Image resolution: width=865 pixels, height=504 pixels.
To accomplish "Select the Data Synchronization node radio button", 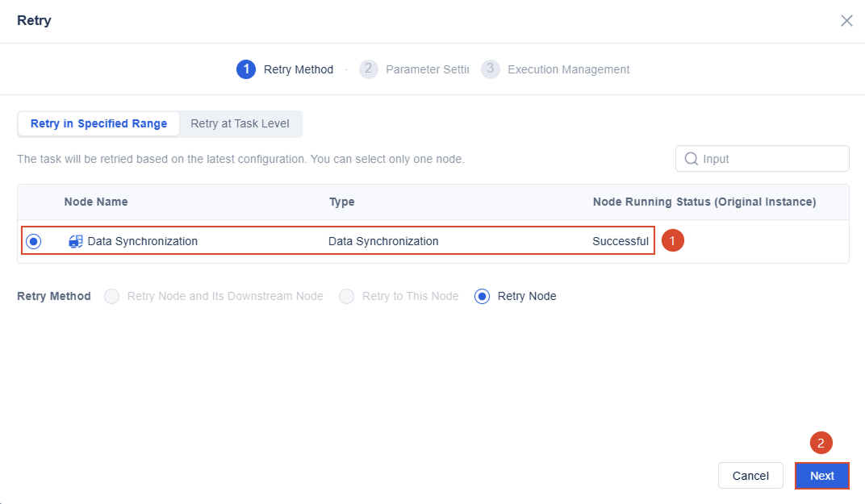I will click(x=34, y=241).
